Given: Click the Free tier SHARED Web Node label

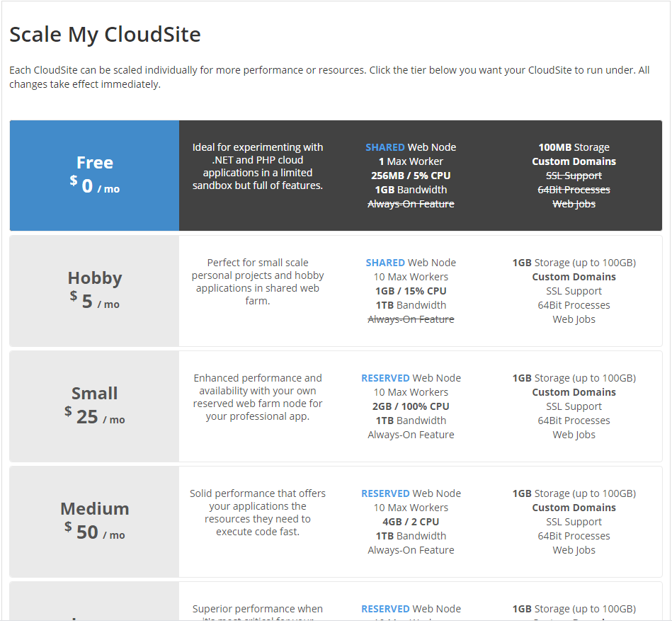Looking at the screenshot, I should (x=411, y=147).
